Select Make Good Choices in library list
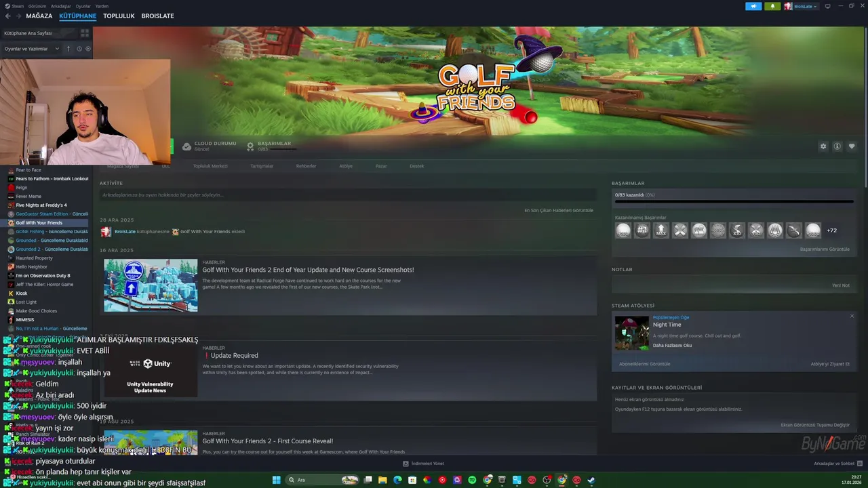868x488 pixels. pos(37,311)
